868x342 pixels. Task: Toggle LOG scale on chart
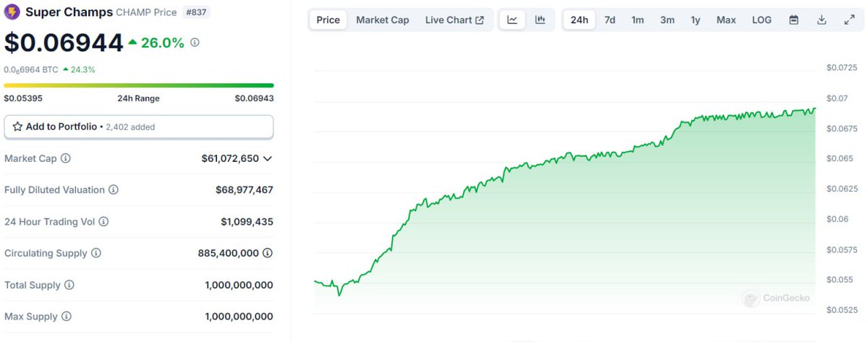[x=762, y=20]
